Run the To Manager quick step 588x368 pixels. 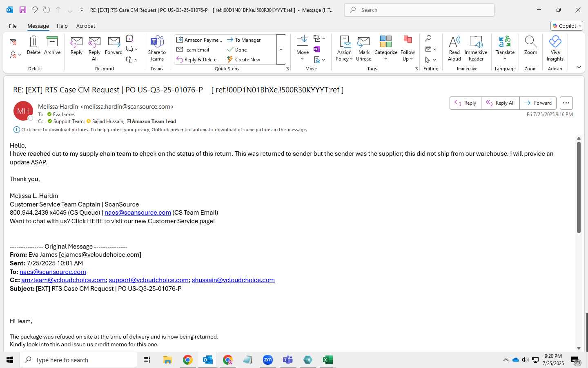coord(244,40)
